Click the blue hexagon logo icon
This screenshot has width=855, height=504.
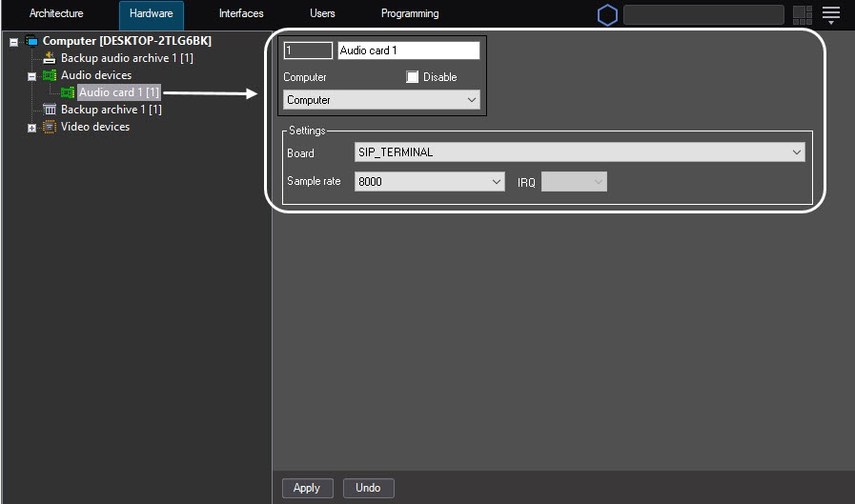click(x=607, y=15)
